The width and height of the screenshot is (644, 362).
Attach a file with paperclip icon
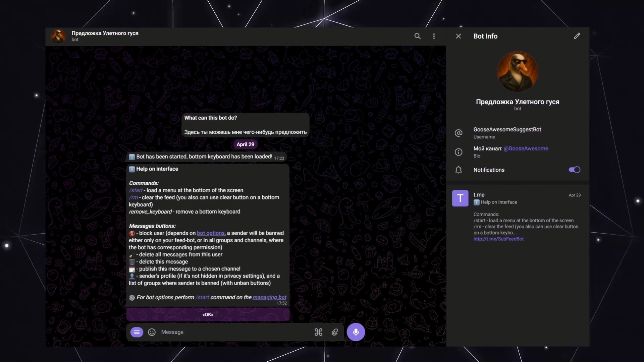(x=335, y=332)
